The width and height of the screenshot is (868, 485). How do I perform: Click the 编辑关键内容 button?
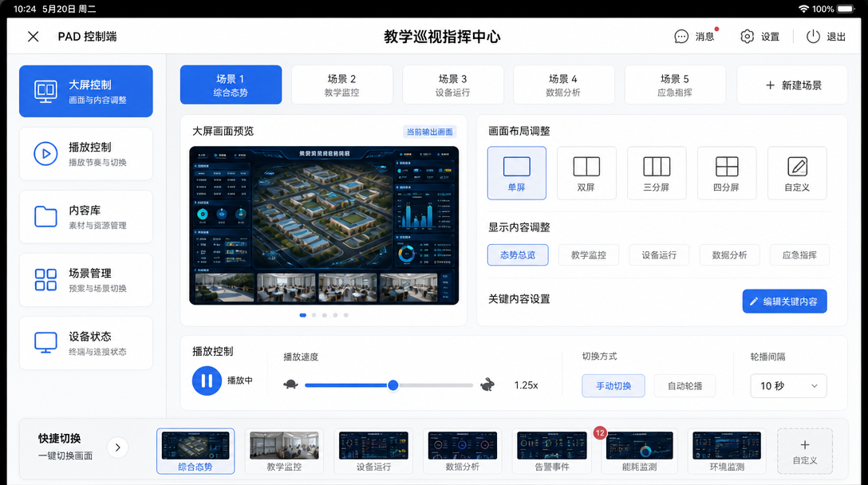tap(784, 302)
